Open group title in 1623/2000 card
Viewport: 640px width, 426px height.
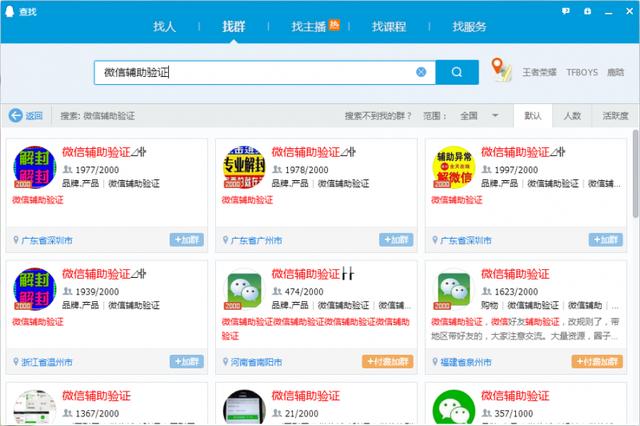[x=515, y=274]
